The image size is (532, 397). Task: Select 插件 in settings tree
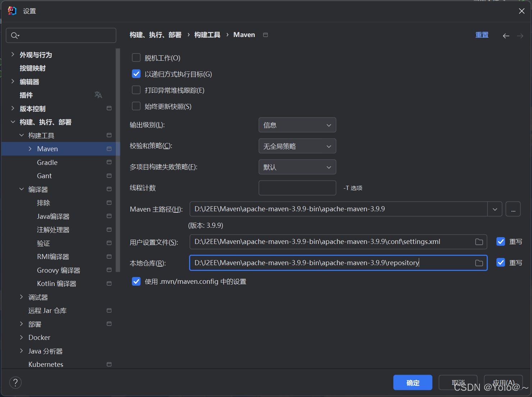tap(26, 95)
